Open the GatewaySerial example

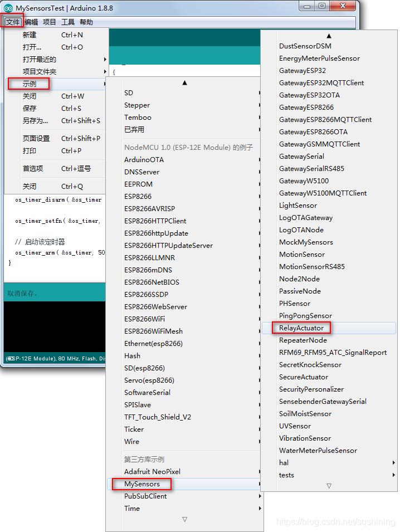[329, 157]
